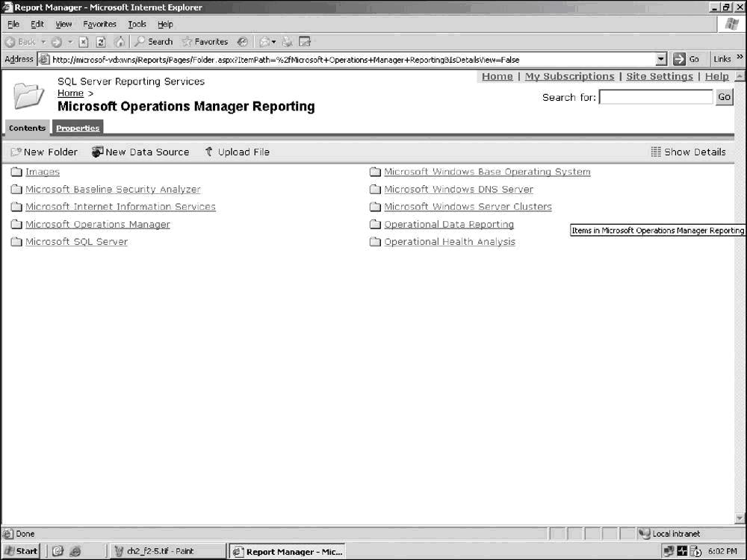Viewport: 747px width, 560px height.
Task: Switch to the Properties tab
Action: pos(78,128)
